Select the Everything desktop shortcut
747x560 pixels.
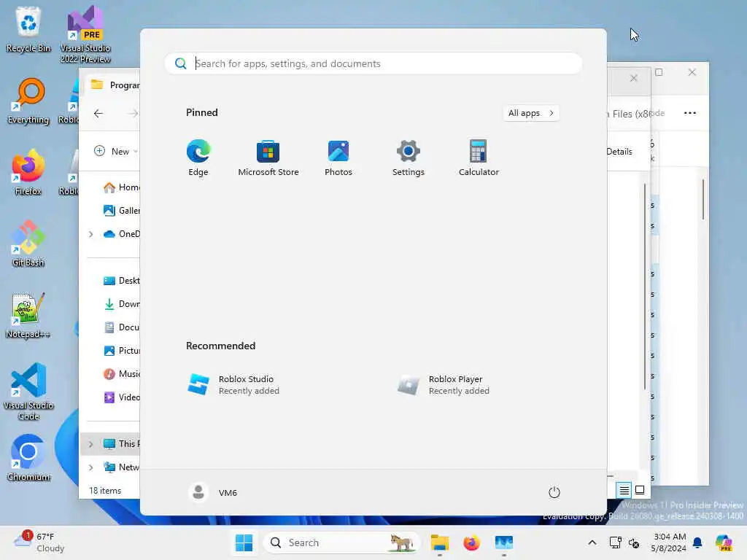28,101
